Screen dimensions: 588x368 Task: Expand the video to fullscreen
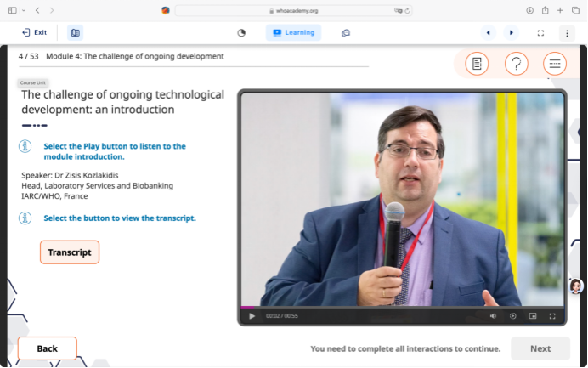point(552,316)
